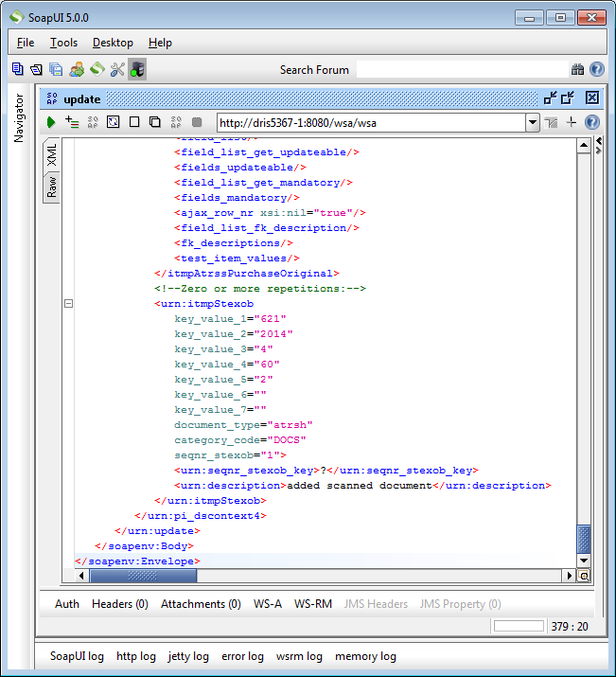The image size is (616, 677).
Task: Click the JMS Headers tab
Action: [x=376, y=603]
